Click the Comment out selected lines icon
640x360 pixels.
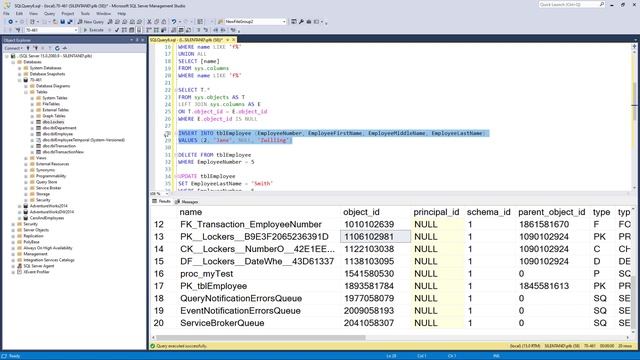coord(198,30)
